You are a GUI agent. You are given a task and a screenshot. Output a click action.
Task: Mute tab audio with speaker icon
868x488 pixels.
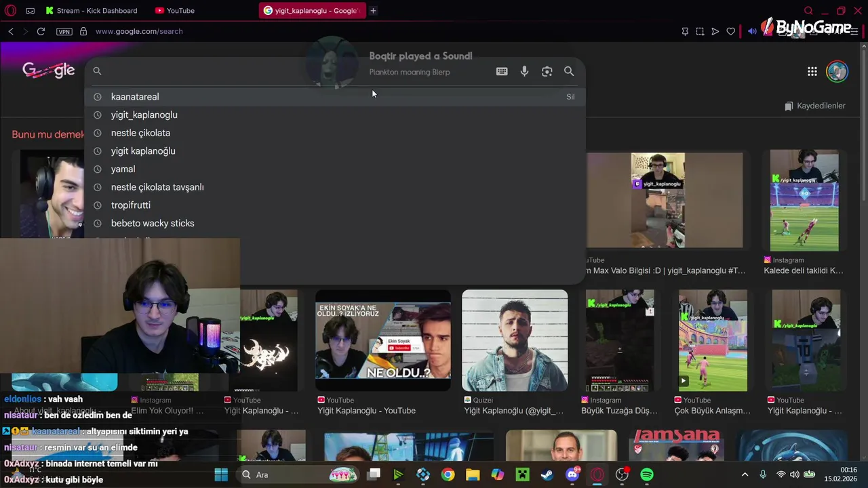click(x=752, y=31)
